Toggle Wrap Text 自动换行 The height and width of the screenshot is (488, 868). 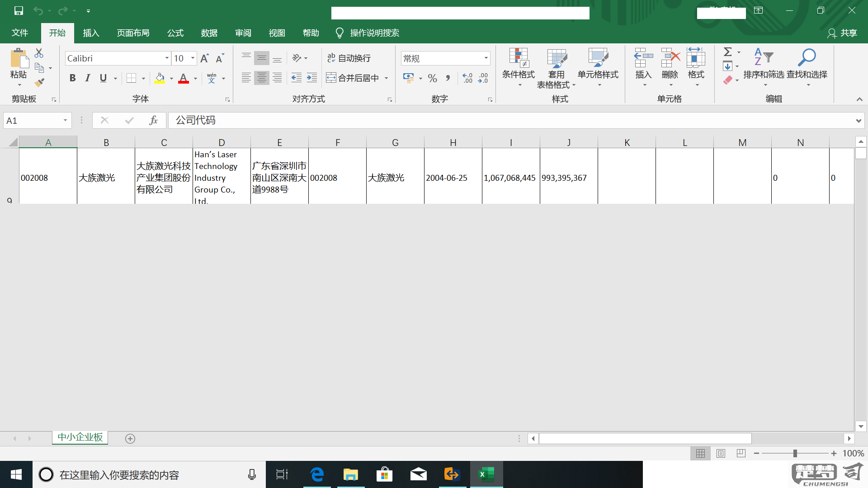coord(349,58)
